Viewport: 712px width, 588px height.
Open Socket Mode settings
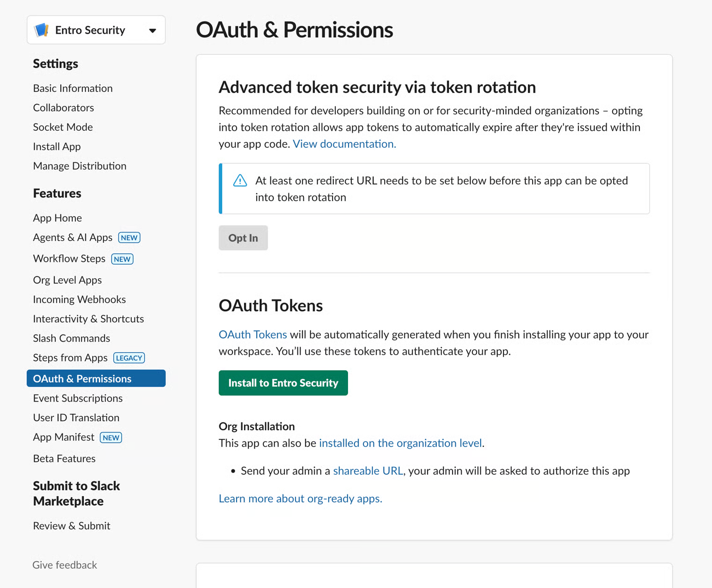(63, 127)
